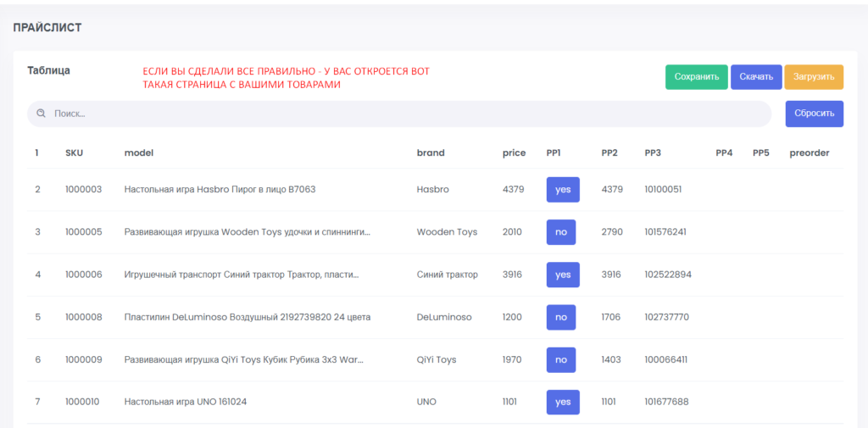The image size is (868, 428).
Task: Click brand cell Wooden Toys
Action: tap(447, 232)
